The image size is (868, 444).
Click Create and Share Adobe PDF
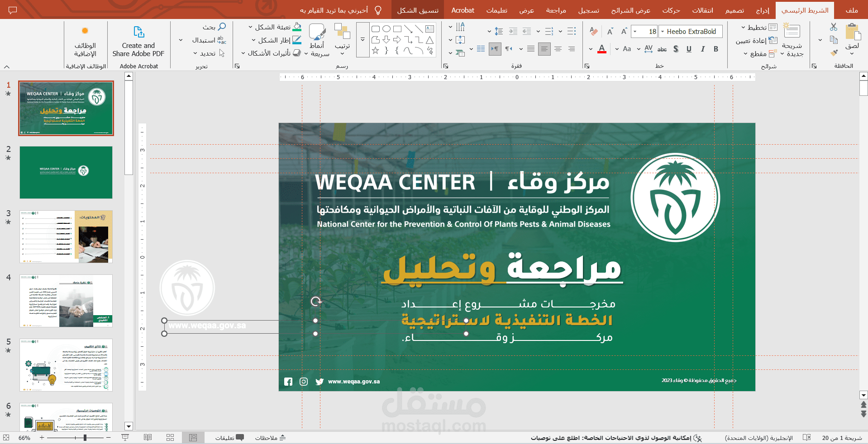pos(138,42)
